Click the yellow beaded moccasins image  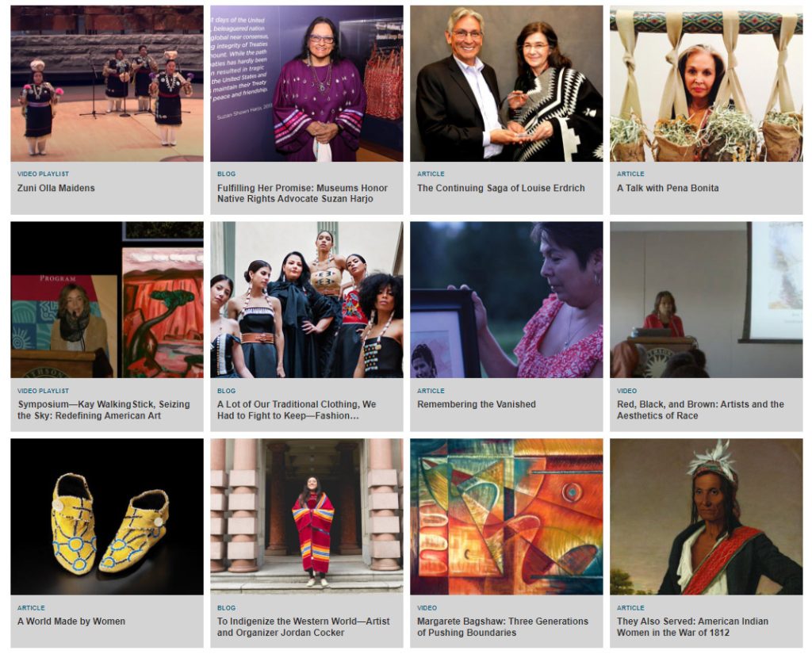coord(107,517)
